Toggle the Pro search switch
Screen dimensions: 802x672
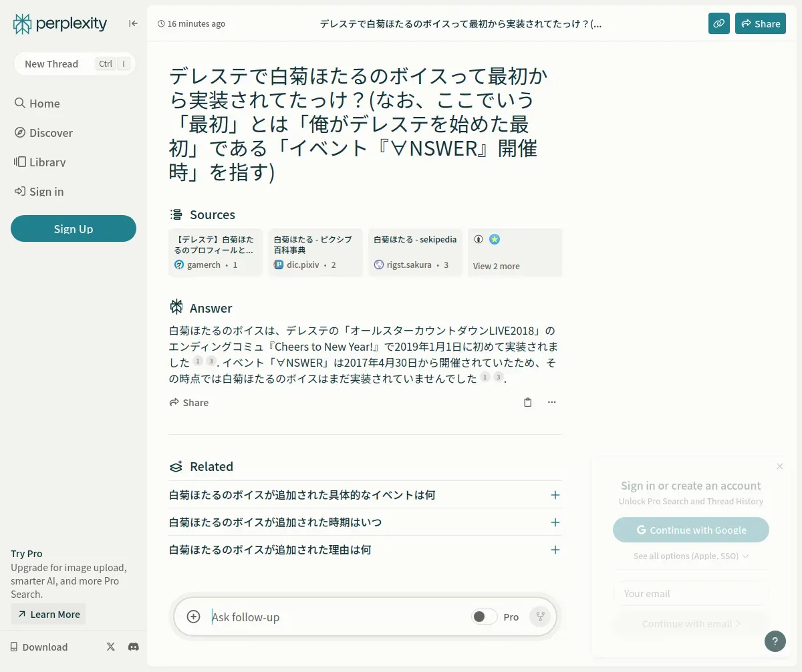click(x=485, y=617)
